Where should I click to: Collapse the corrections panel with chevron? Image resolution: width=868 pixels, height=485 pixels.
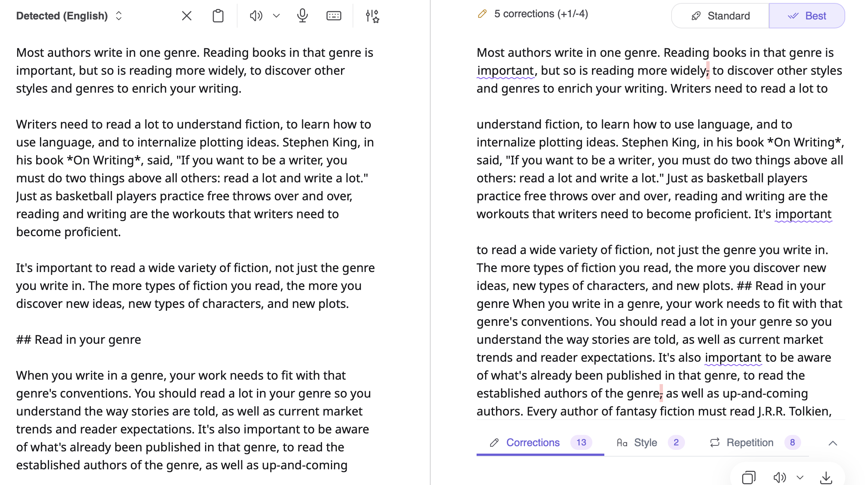(833, 443)
